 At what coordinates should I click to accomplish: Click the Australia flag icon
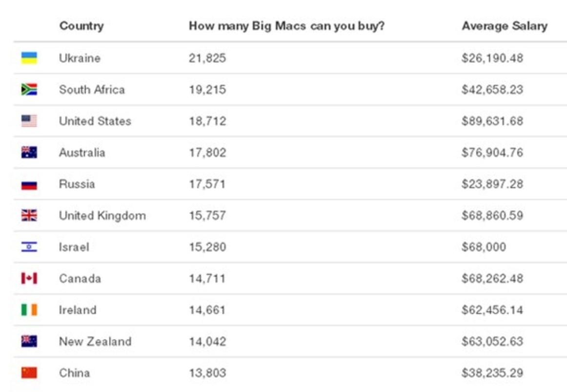coord(29,153)
